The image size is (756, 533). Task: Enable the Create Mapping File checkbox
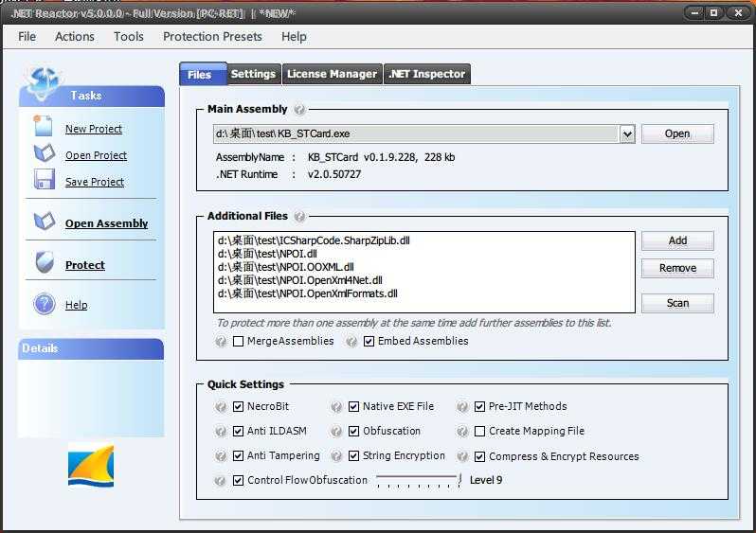click(x=479, y=431)
